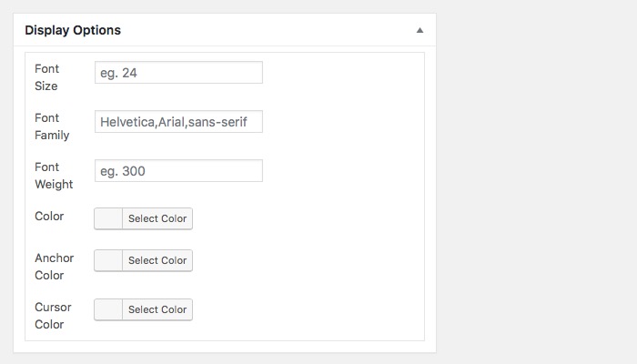Click the Font Weight label
637x364 pixels.
click(53, 176)
